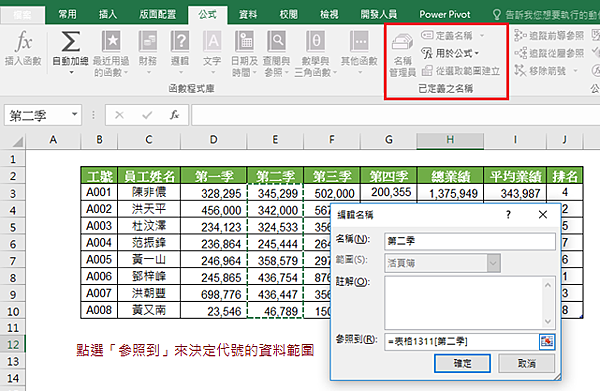Switch to the Home (常用) tab
The width and height of the screenshot is (600, 391).
coord(67,15)
